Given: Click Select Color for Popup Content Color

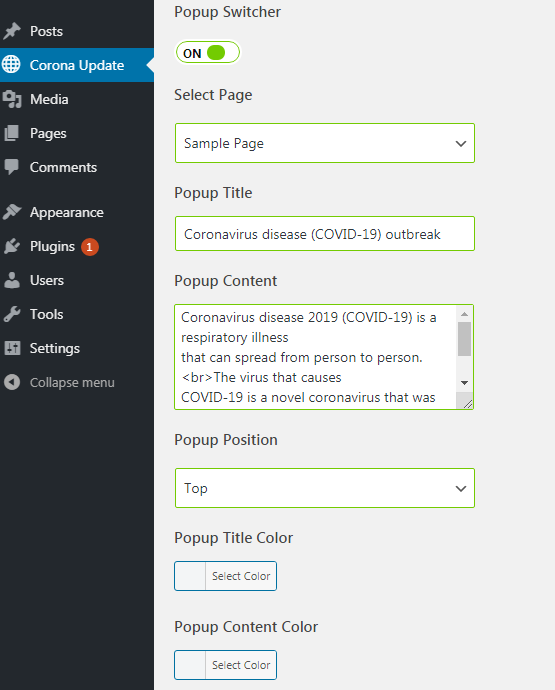Looking at the screenshot, I should 241,665.
